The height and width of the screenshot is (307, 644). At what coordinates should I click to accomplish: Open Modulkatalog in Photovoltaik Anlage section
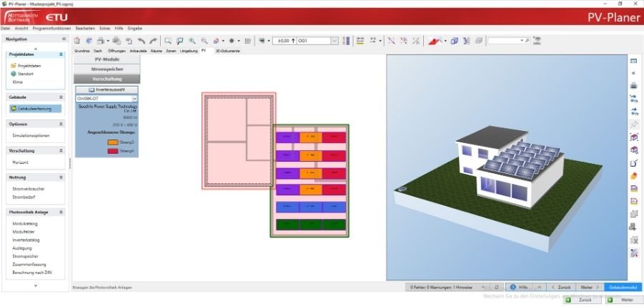24,224
